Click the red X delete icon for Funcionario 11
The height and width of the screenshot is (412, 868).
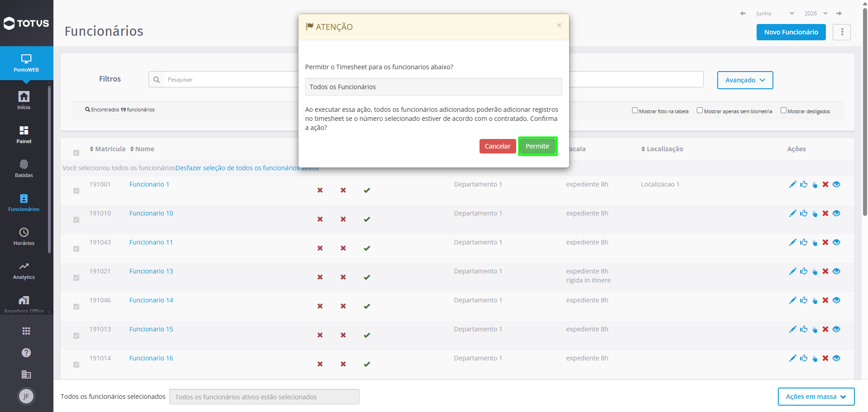[825, 242]
